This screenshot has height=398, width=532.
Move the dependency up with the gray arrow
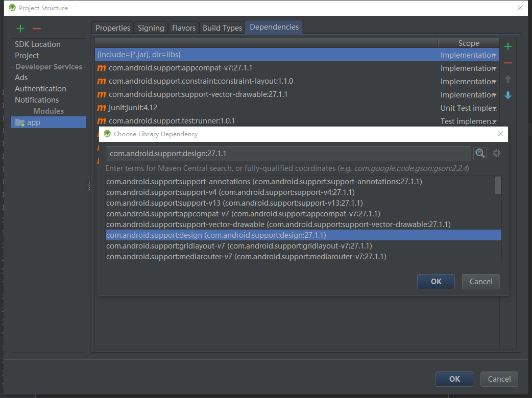point(507,79)
